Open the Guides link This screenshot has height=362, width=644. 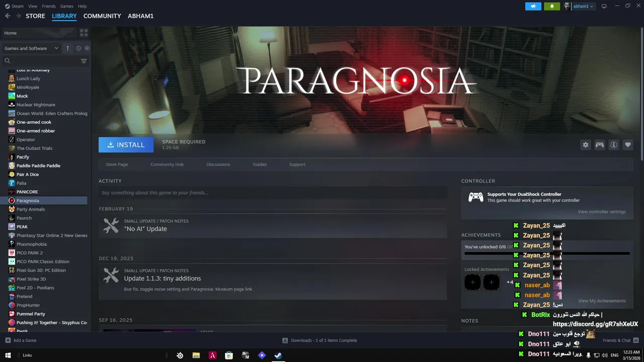tap(260, 164)
